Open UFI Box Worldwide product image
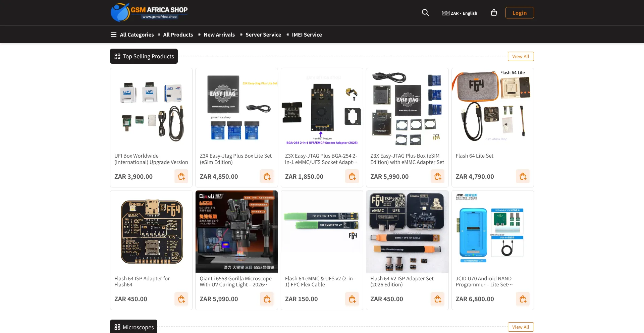This screenshot has width=644, height=333. [x=151, y=109]
